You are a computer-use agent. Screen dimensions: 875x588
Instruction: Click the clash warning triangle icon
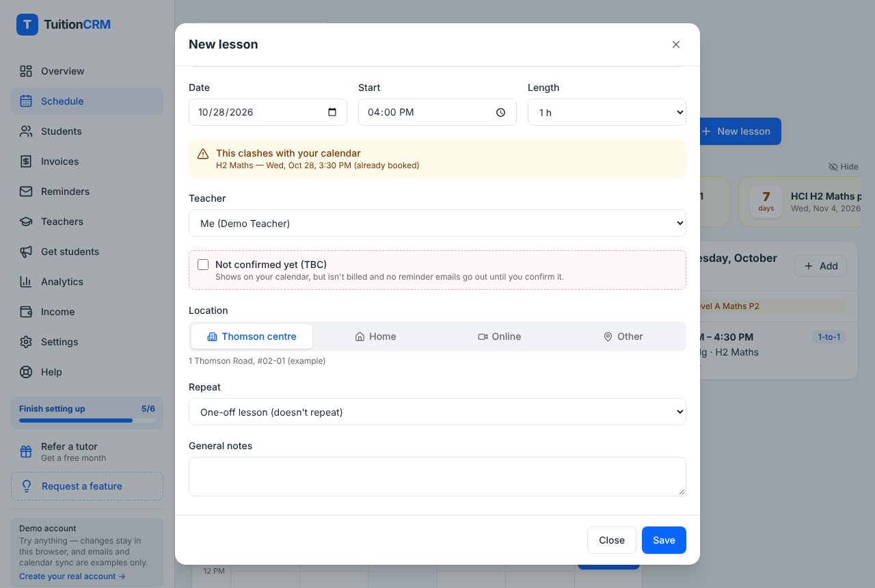pos(203,154)
